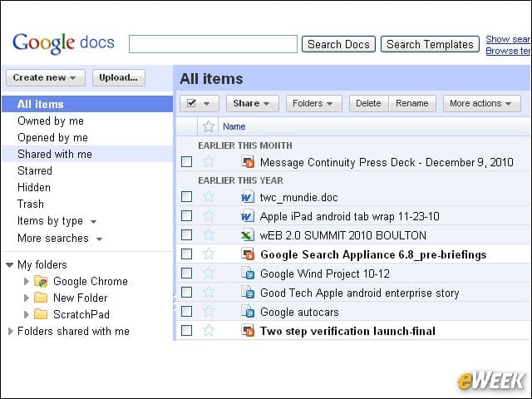Viewport: 532px width, 399px height.
Task: Open the Hidden items view
Action: point(87,187)
